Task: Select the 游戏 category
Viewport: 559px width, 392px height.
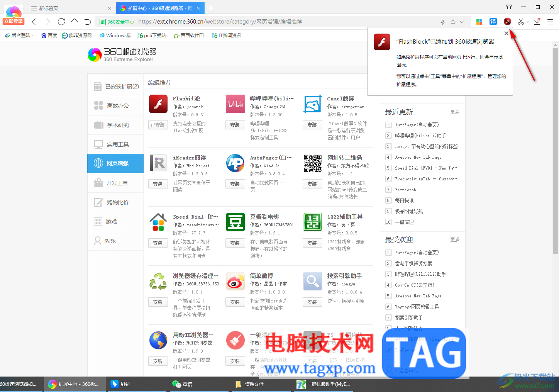Action: [115, 222]
